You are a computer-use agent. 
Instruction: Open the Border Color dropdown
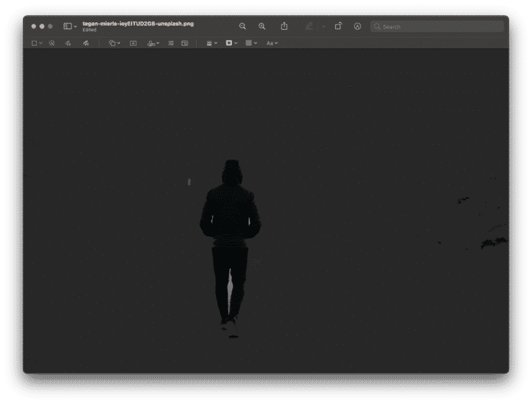click(231, 43)
